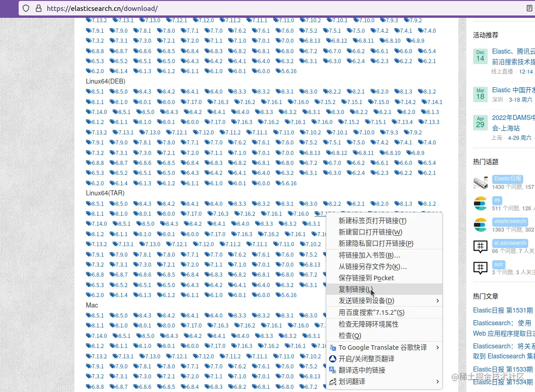Choose 新建标签页打开链接(T) from context menu

pyautogui.click(x=384, y=221)
